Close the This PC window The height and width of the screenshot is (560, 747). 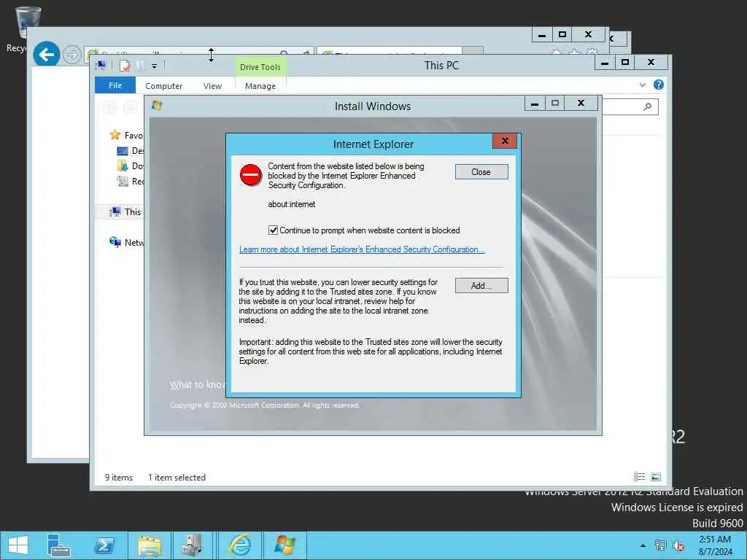(x=651, y=63)
